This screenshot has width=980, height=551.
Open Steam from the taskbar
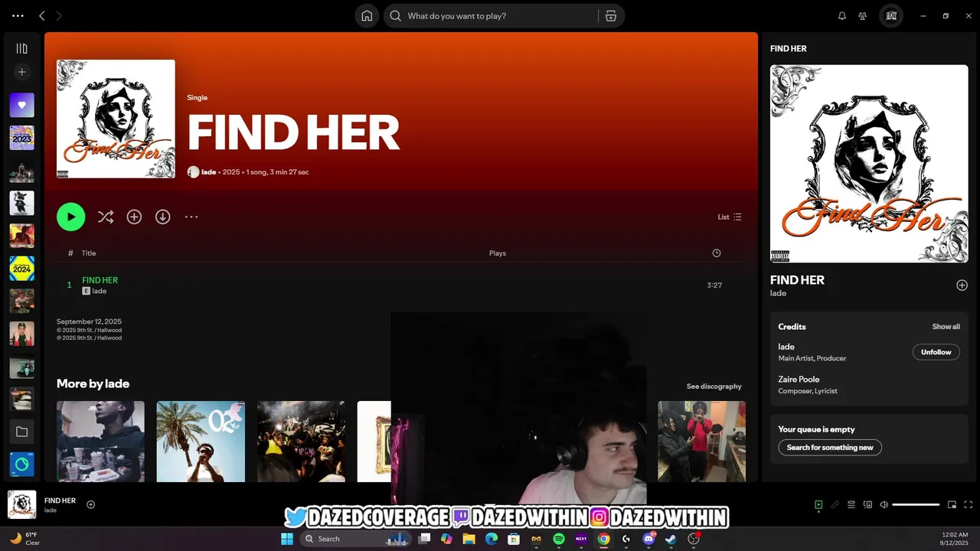tap(671, 539)
